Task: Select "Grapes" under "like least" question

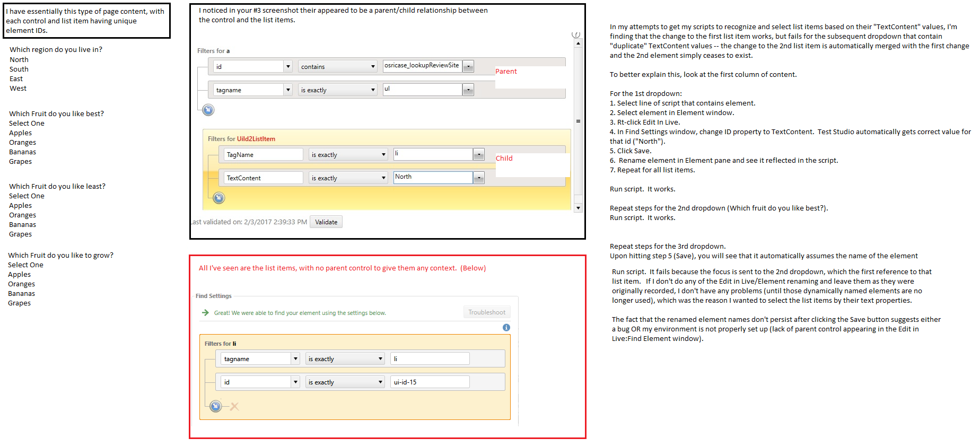Action: [x=20, y=234]
